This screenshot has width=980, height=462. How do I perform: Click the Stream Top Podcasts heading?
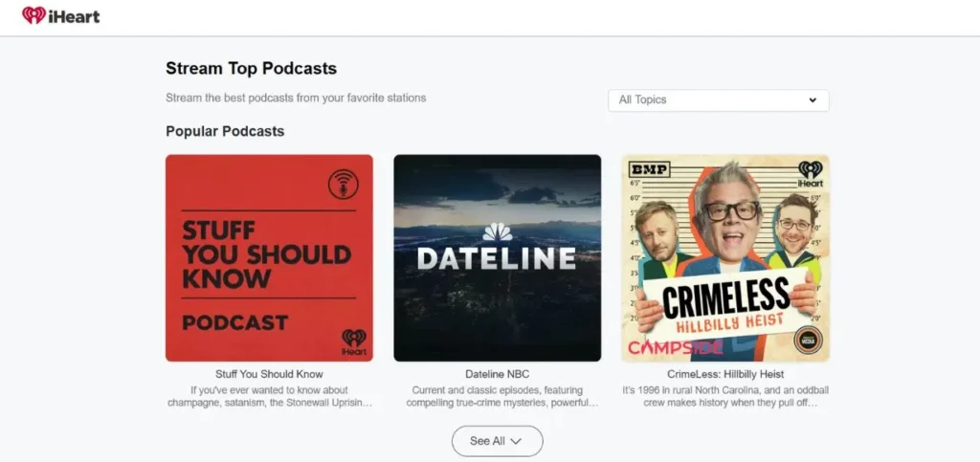(x=252, y=68)
